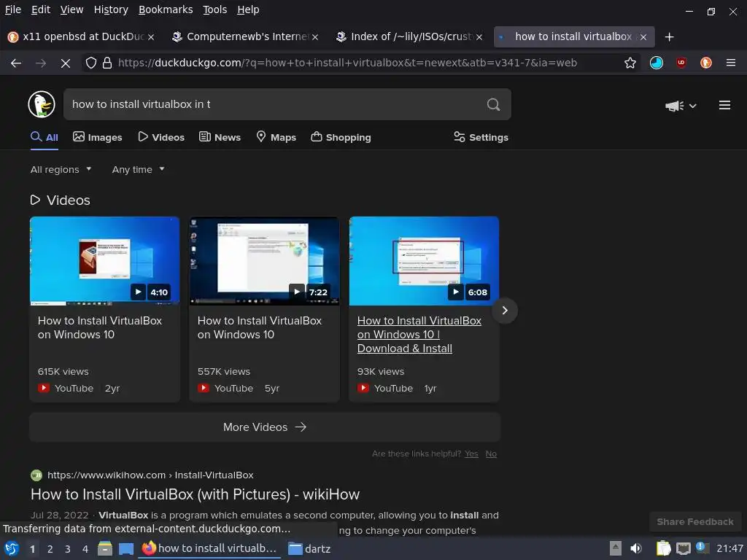Select the Maps search tab
Image resolution: width=747 pixels, height=560 pixels.
[276, 138]
